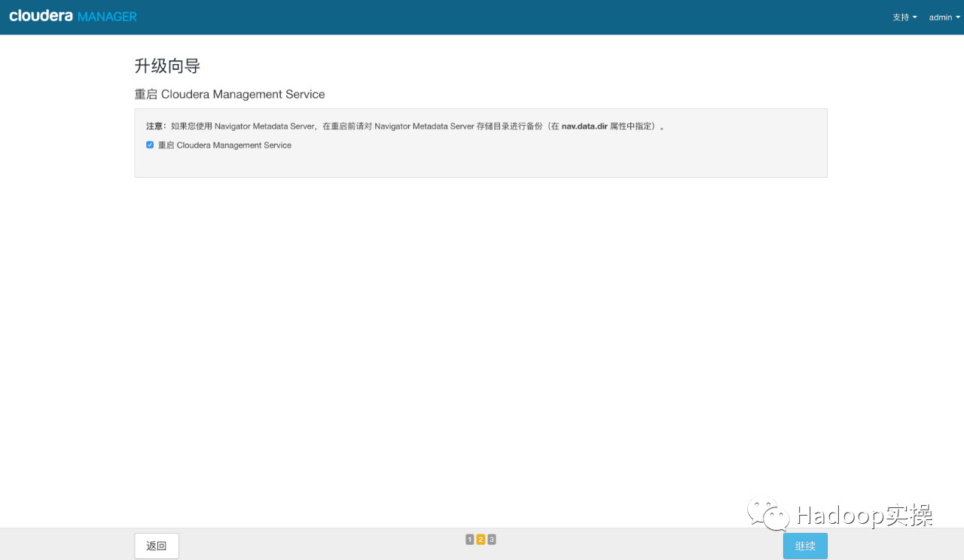964x560 pixels.
Task: Click the 重启 Cloudera Management Service heading
Action: [230, 94]
